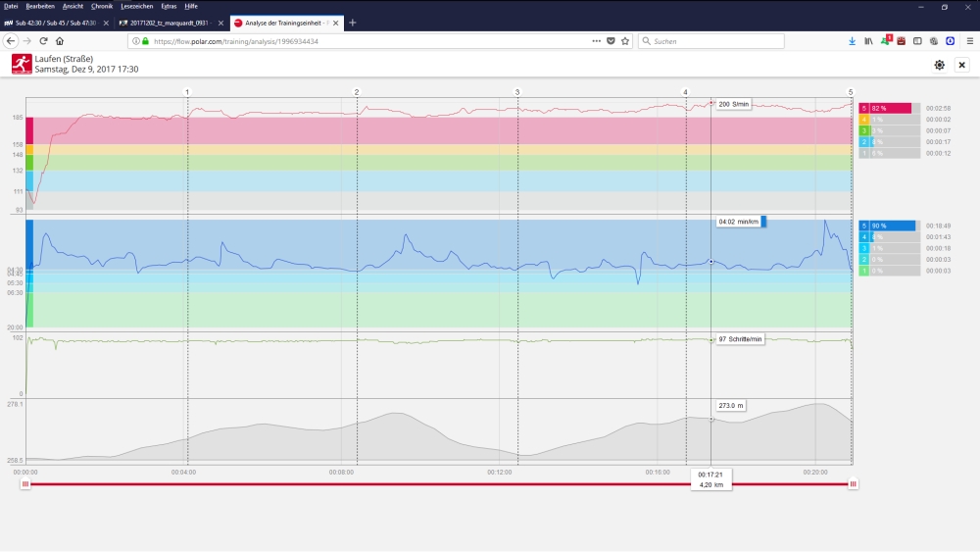Open a new browser tab
Screen dimensions: 980x552
coord(353,23)
